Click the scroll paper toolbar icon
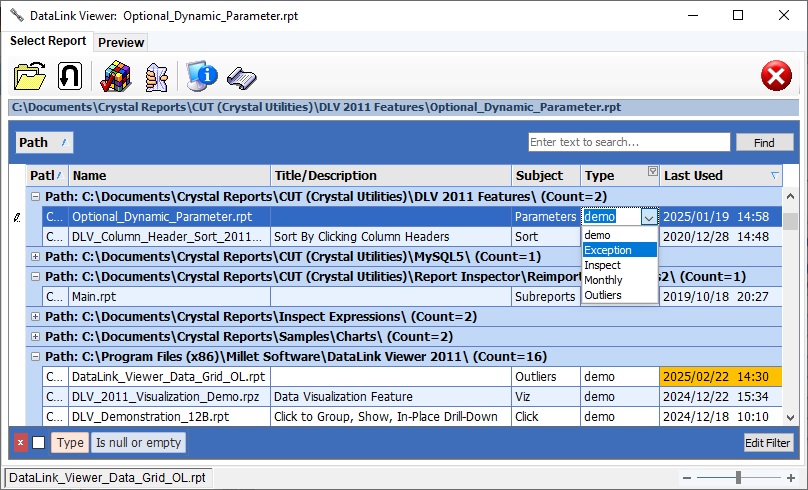The width and height of the screenshot is (808, 490). tap(242, 78)
